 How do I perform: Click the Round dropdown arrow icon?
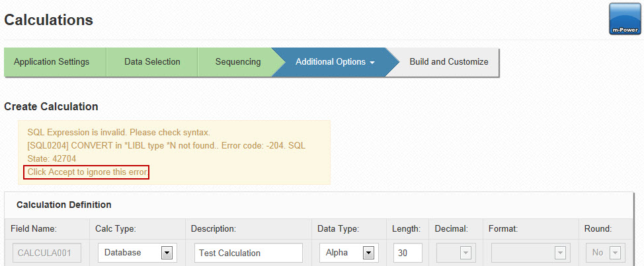click(x=615, y=253)
